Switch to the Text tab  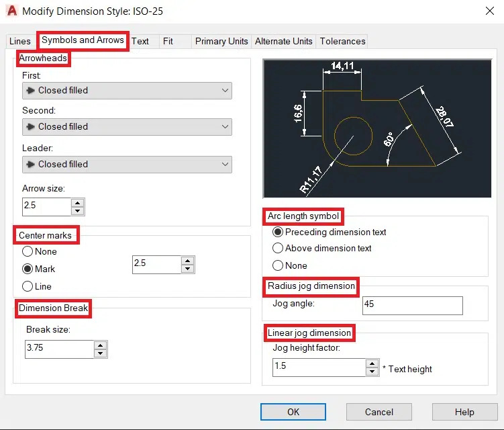click(x=140, y=42)
